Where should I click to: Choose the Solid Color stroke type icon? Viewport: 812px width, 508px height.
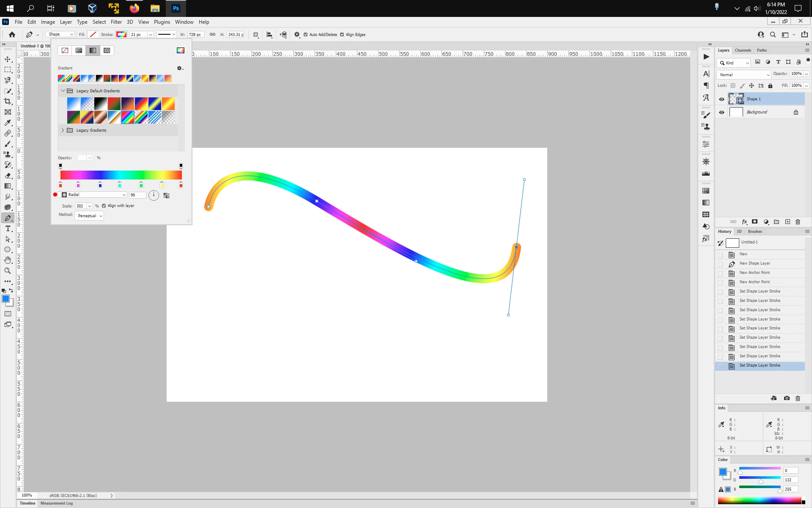point(79,50)
